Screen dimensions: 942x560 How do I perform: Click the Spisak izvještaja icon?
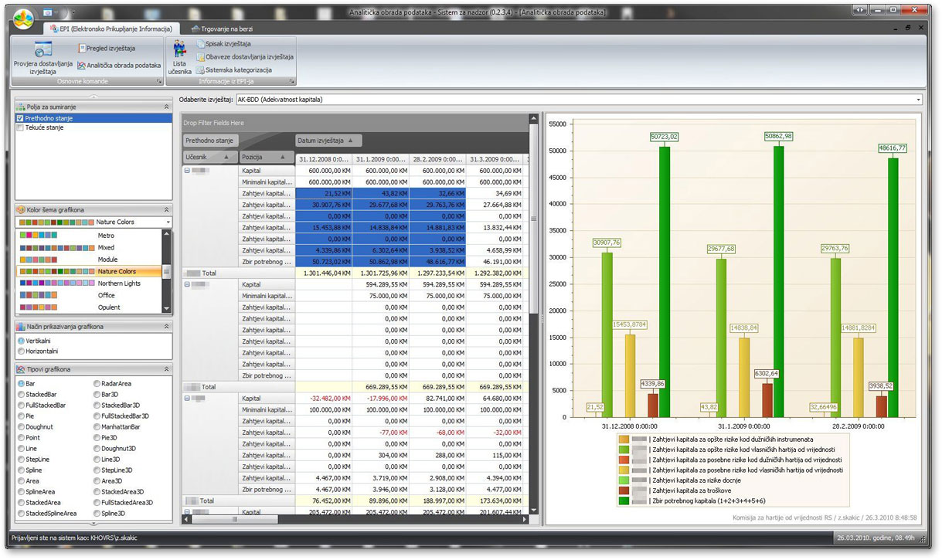[201, 44]
